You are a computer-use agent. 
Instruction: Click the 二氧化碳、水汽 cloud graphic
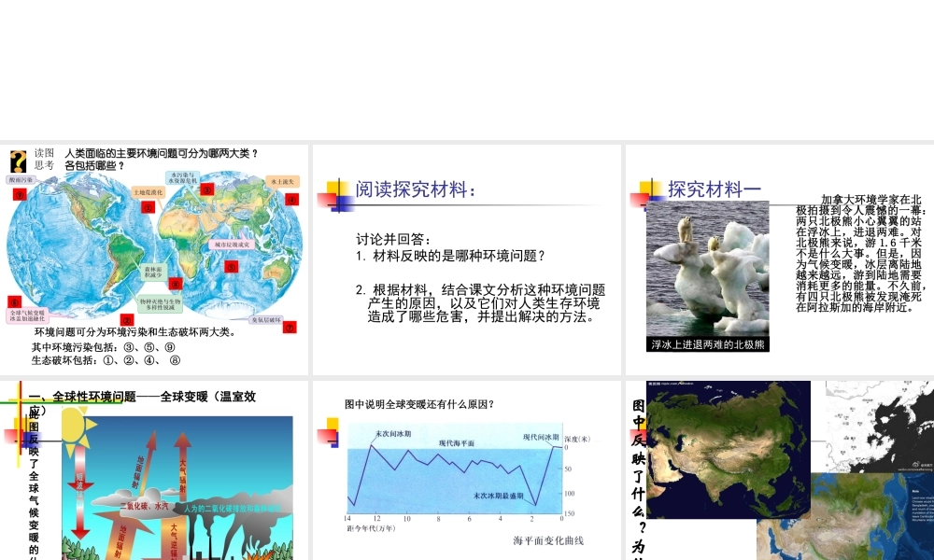(145, 505)
